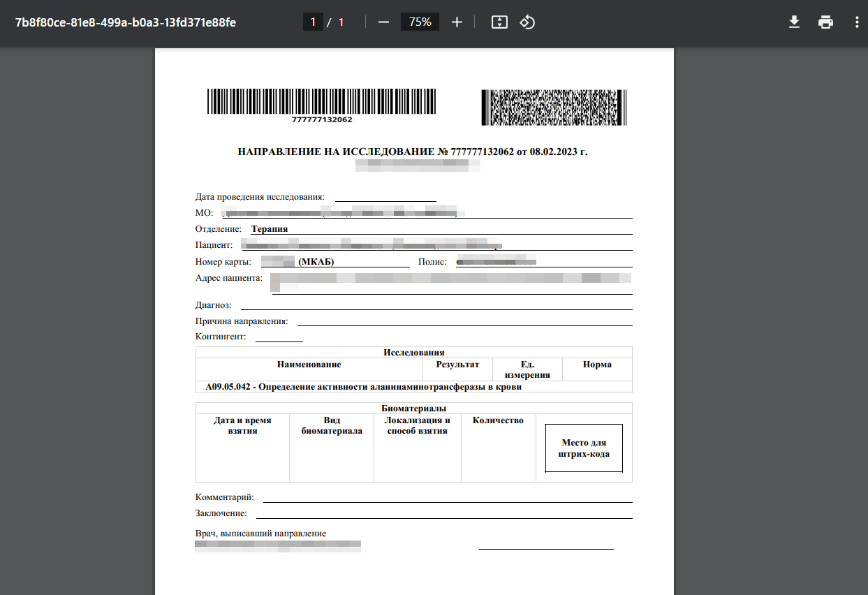Viewport: 868px width, 595px height.
Task: Zoom out with the minus button
Action: click(383, 22)
